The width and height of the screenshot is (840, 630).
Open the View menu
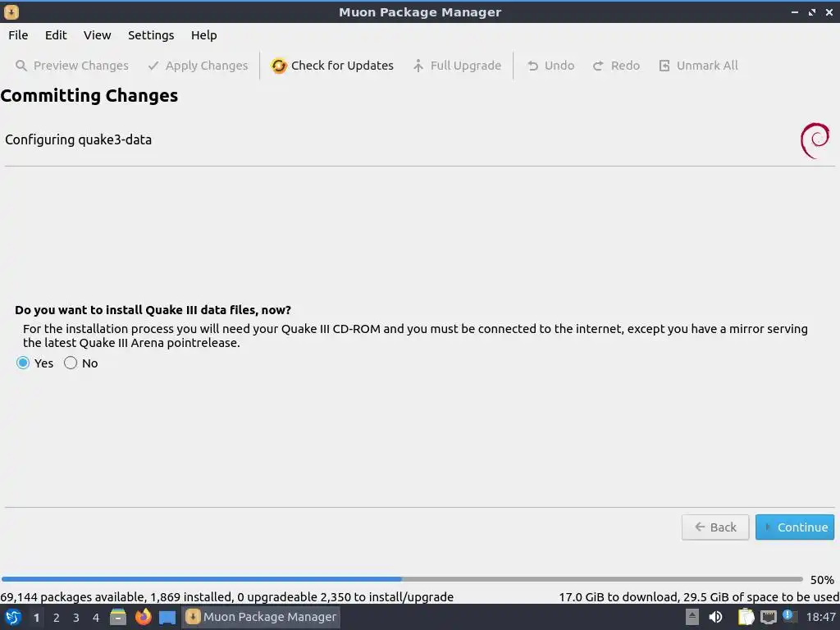97,35
